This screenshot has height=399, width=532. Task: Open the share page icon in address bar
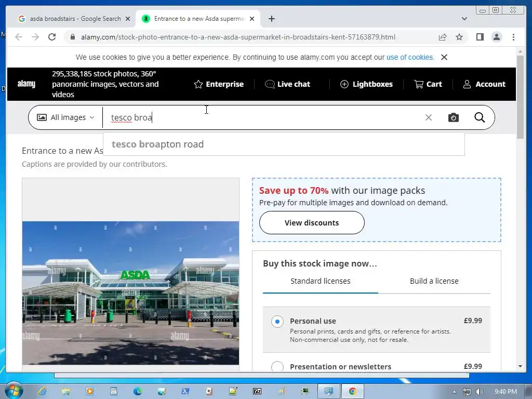(x=443, y=37)
